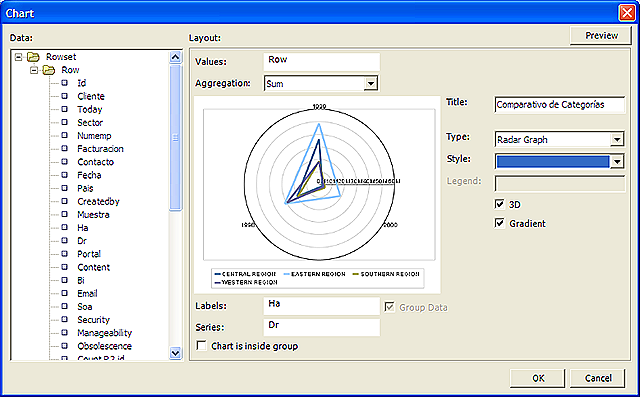Screen dimensions: 640x397
Task: Click the Row folder icon
Action: (49, 70)
